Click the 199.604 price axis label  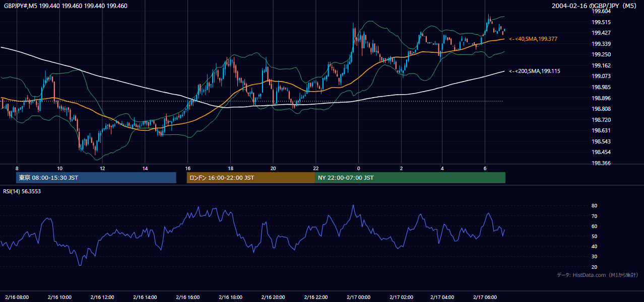(601, 11)
